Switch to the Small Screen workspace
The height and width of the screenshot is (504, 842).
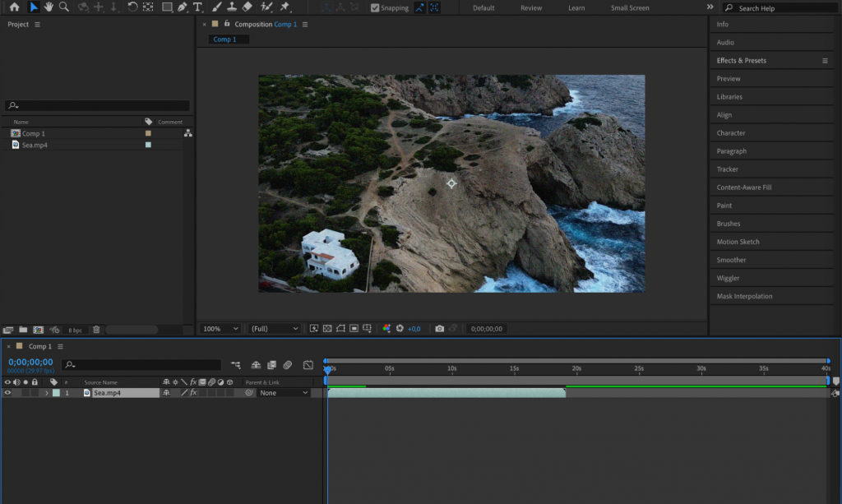click(629, 7)
